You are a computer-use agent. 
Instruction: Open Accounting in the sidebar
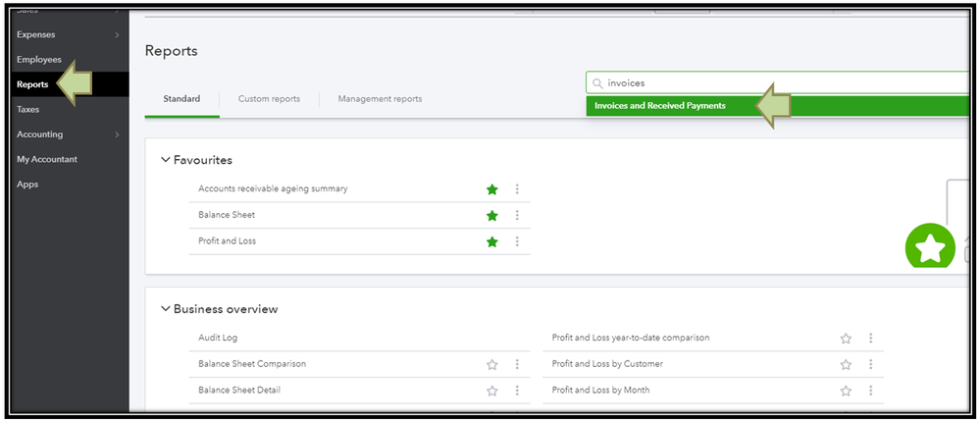point(40,134)
